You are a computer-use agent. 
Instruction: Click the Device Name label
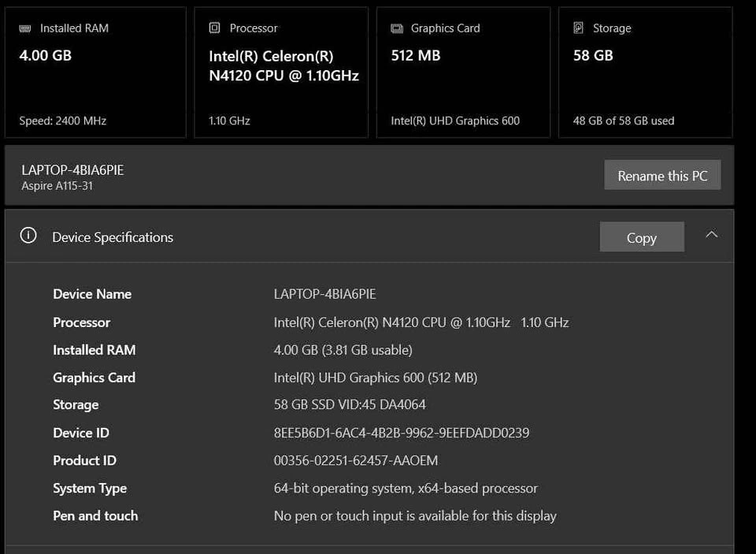click(92, 294)
